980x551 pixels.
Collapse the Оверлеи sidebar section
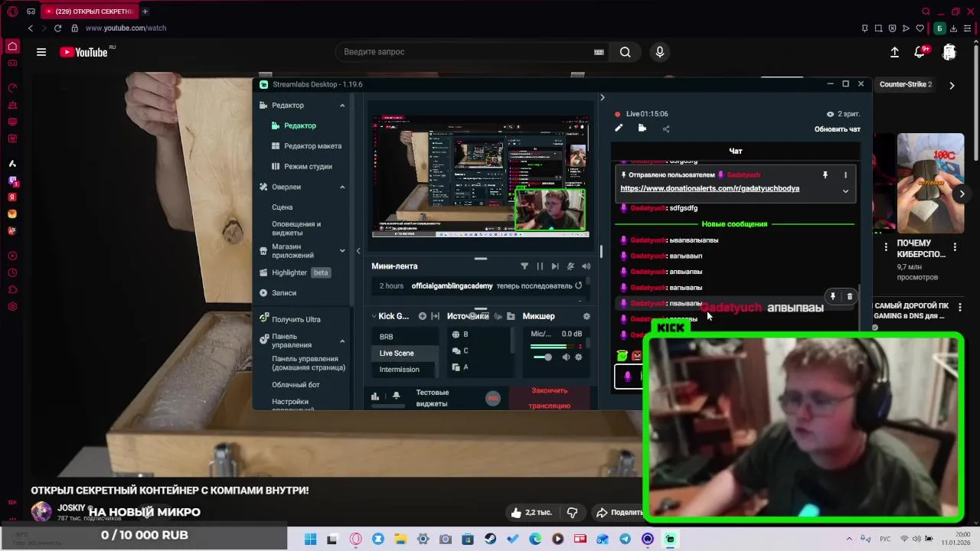pyautogui.click(x=342, y=187)
